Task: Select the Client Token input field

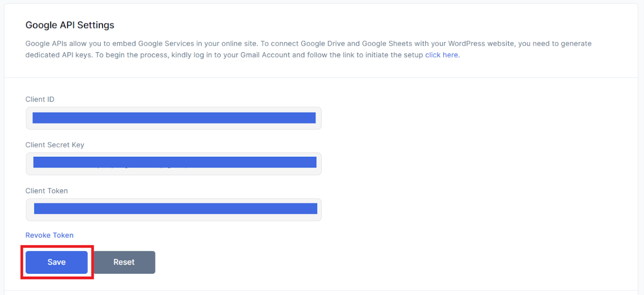Action: coord(173,210)
